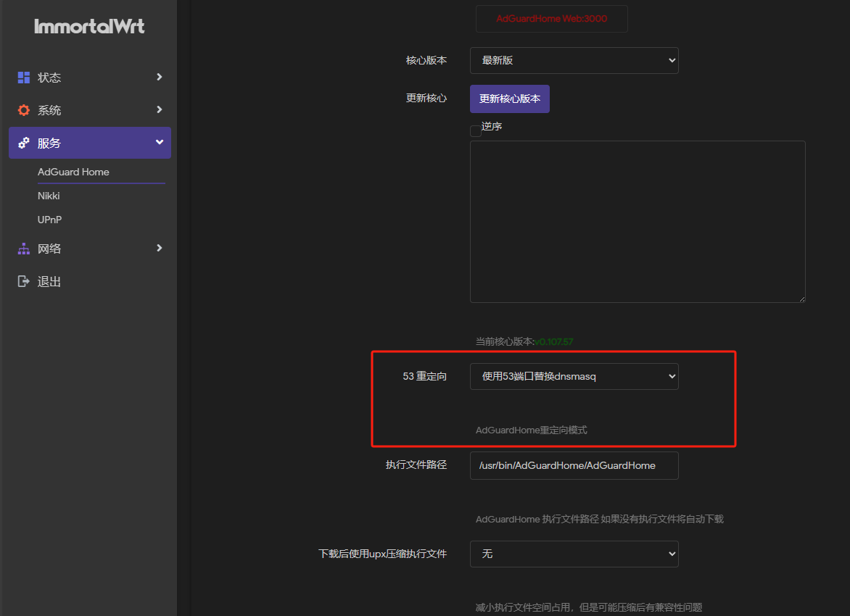
Task: Open the AdGuard Home menu item
Action: [x=73, y=172]
